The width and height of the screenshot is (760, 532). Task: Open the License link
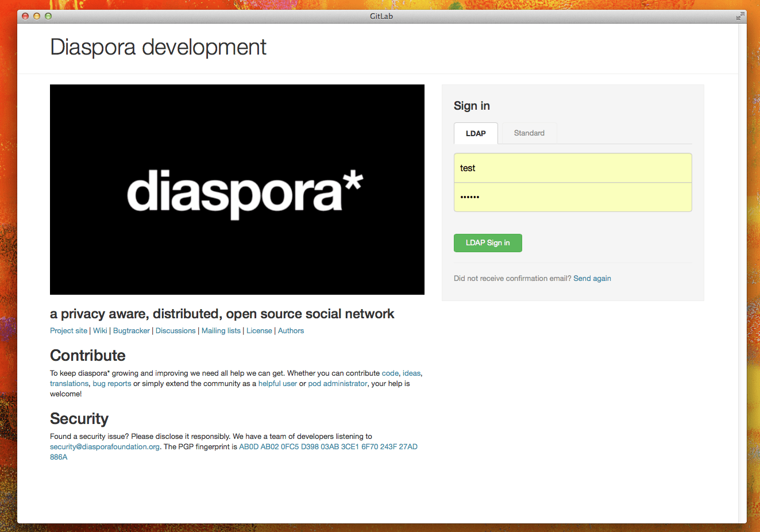click(259, 331)
